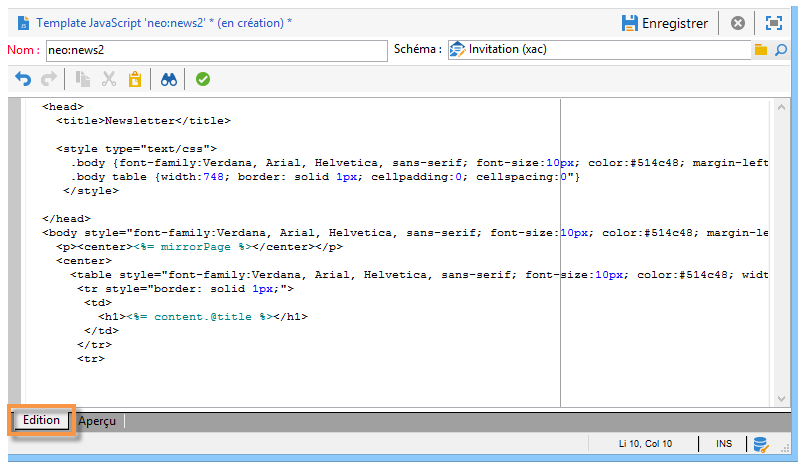Click the window title 'Template JavaScript neo:news2'
The height and width of the screenshot is (468, 805).
click(x=164, y=23)
